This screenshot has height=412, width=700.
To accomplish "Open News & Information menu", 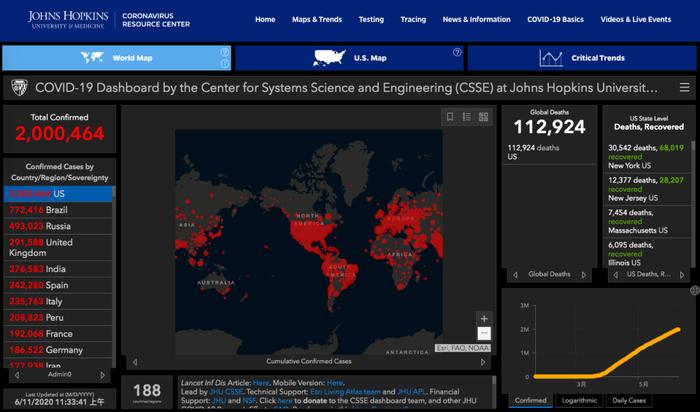I will 476,20.
